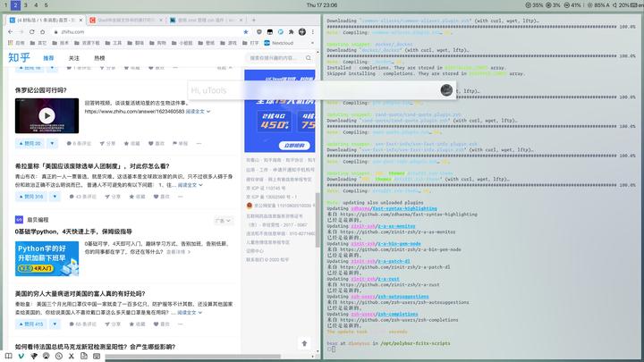Open the 游戏 bookmark folder
The width and height of the screenshot is (644, 362).
228,43
